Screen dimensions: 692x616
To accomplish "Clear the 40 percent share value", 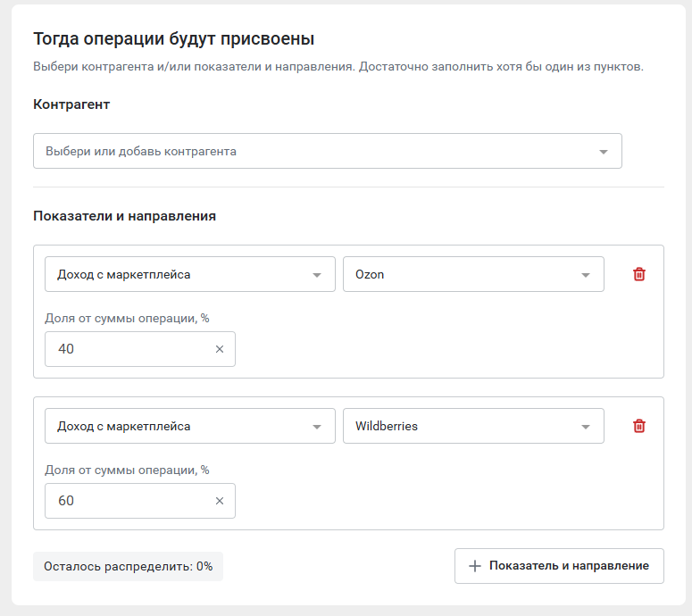I will coord(220,349).
